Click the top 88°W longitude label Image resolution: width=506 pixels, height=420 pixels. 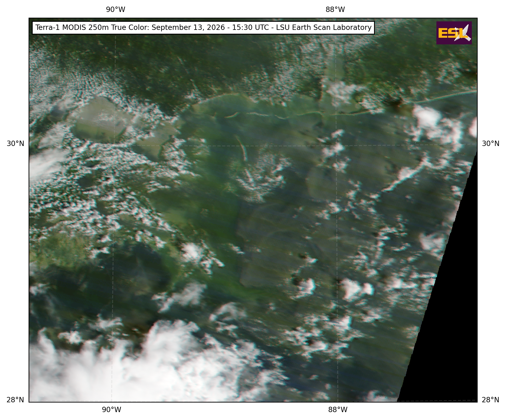pyautogui.click(x=335, y=10)
